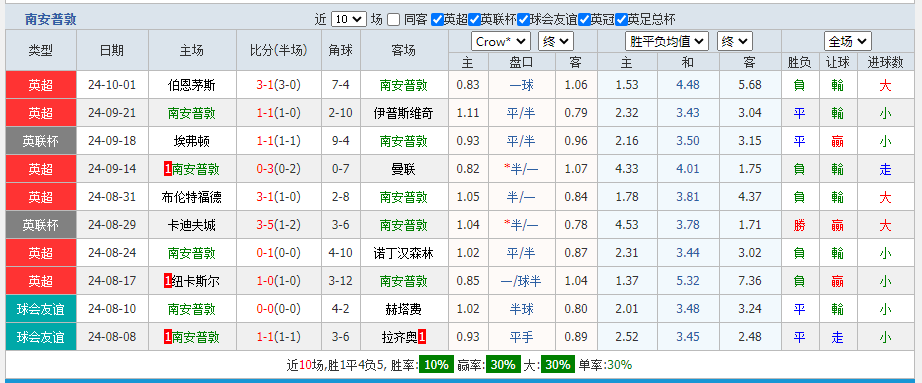This screenshot has width=922, height=383.
Task: Click handicap 一球 in 伯恩茅斯 row
Action: (522, 85)
